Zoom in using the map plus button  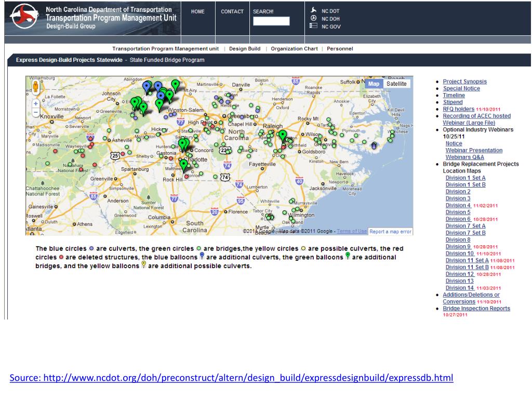[x=35, y=103]
